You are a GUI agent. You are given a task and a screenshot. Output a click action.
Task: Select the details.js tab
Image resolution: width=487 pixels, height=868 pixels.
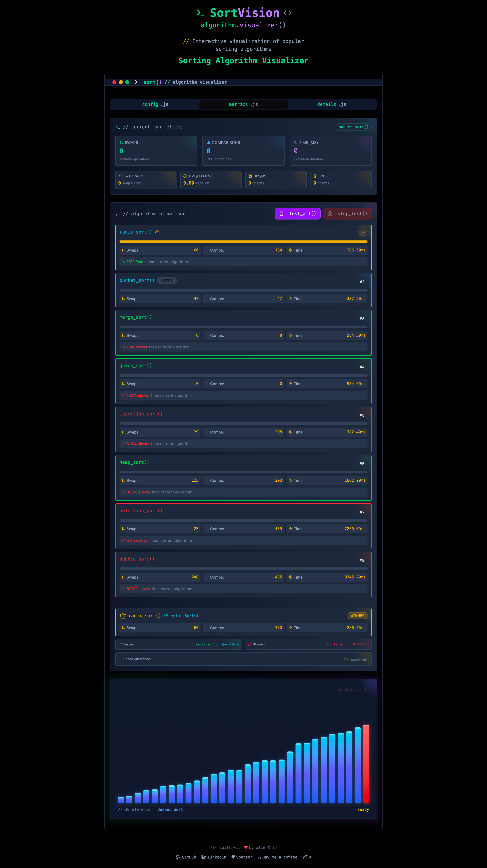tap(331, 104)
